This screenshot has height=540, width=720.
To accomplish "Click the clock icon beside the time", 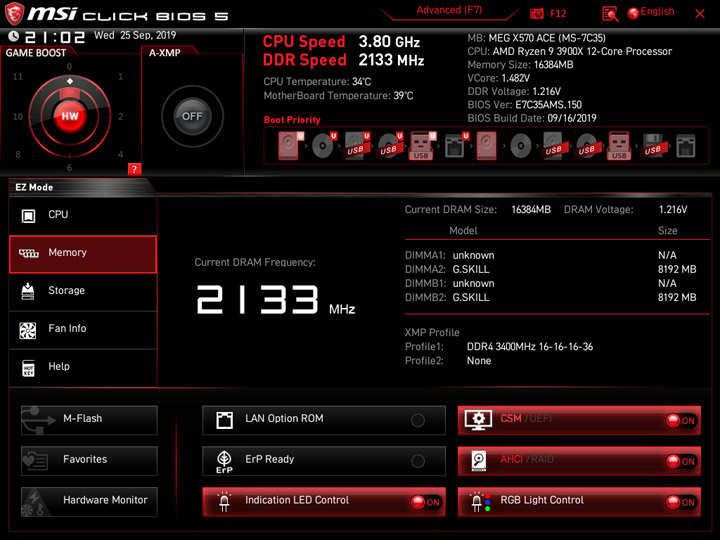I will [x=13, y=36].
